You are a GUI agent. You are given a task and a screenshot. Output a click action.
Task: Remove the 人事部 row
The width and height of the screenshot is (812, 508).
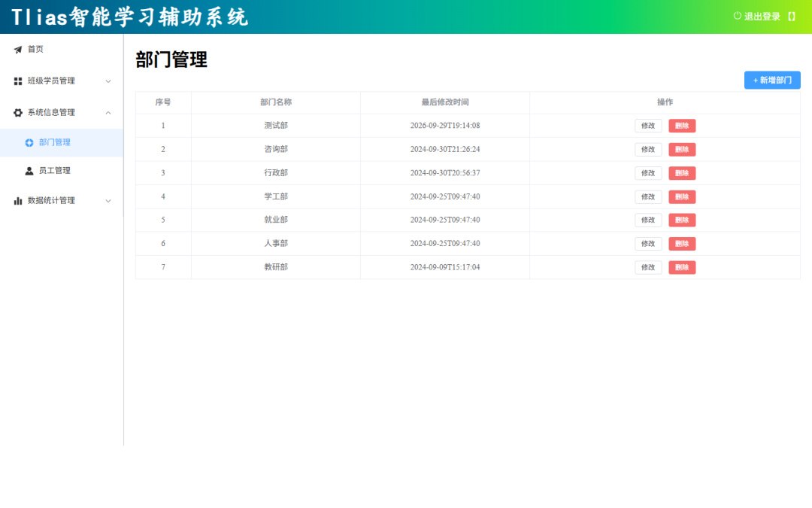click(x=682, y=244)
